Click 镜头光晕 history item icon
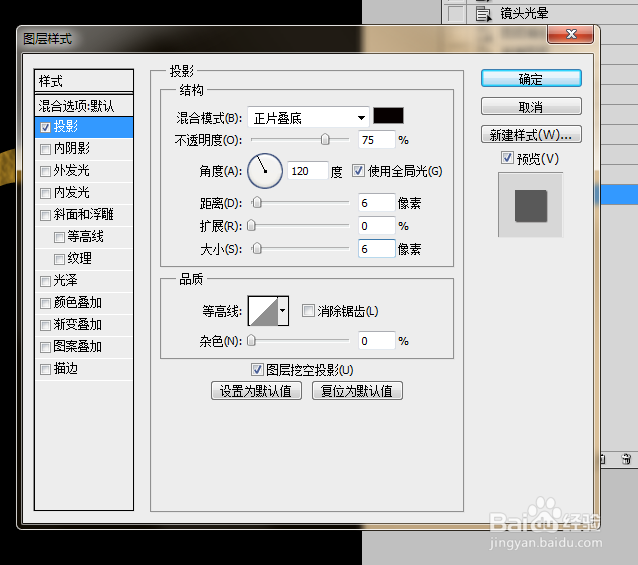638x565 pixels. pos(483,13)
